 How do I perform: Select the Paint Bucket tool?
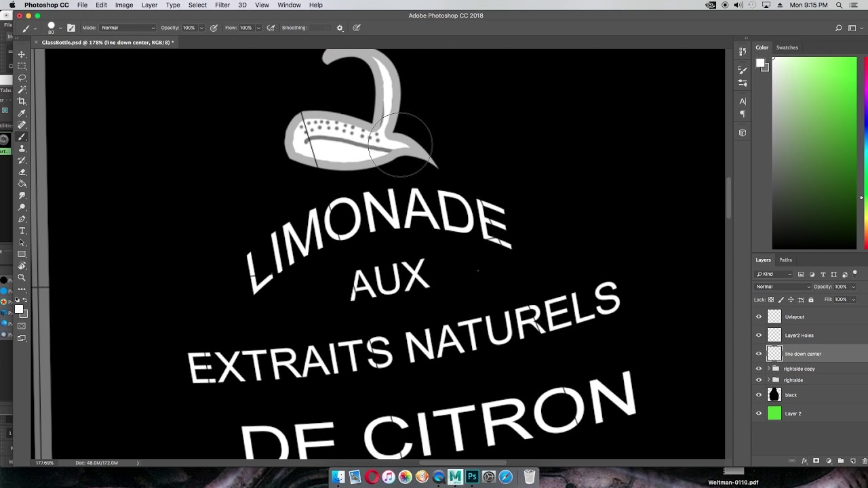click(22, 184)
